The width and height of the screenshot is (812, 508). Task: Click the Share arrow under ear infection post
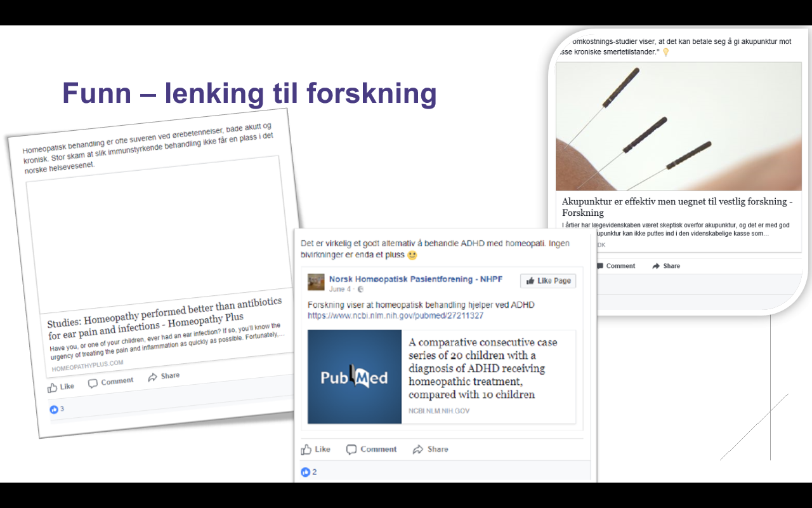pos(152,377)
